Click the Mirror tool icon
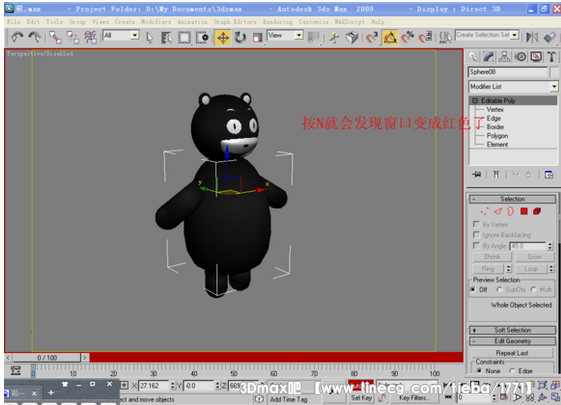Image resolution: width=561 pixels, height=405 pixels. click(532, 37)
